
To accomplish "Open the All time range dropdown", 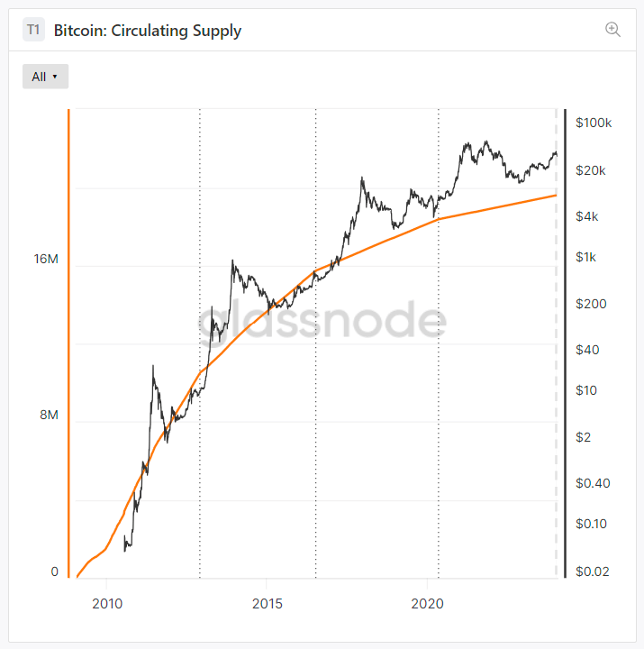I will pyautogui.click(x=45, y=77).
